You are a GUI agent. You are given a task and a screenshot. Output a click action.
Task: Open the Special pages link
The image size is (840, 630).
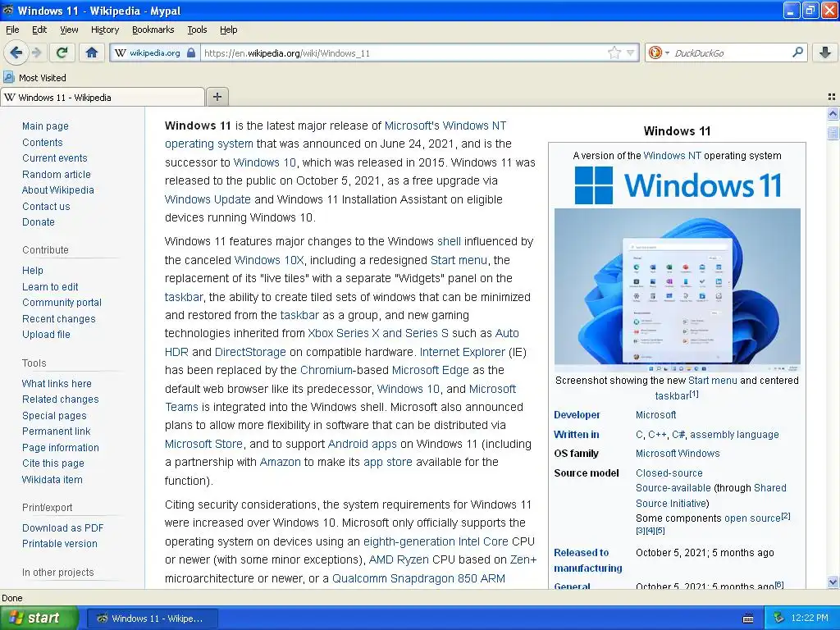coord(54,416)
